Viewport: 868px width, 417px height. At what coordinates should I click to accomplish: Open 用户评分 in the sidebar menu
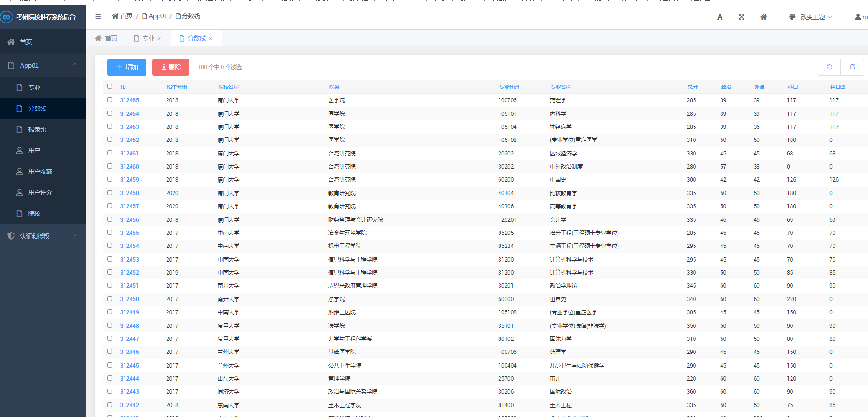[x=43, y=192]
